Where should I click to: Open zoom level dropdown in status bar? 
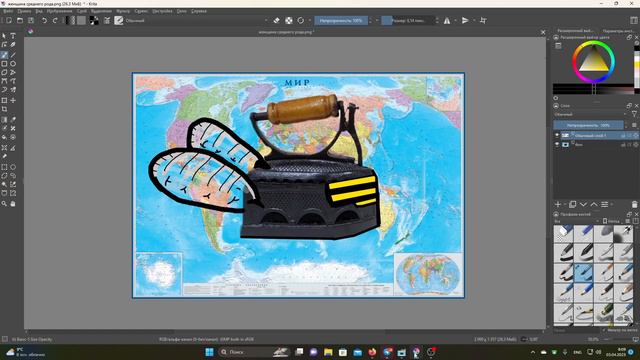tap(593, 339)
